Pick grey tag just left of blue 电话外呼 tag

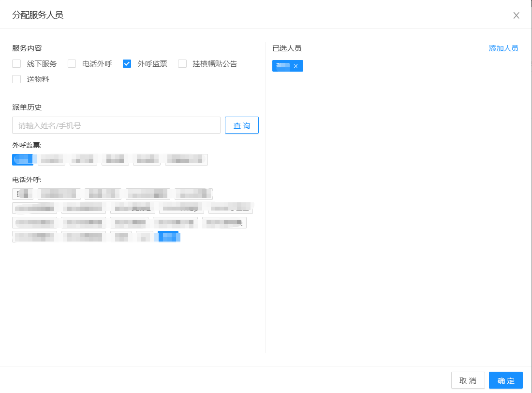145,237
